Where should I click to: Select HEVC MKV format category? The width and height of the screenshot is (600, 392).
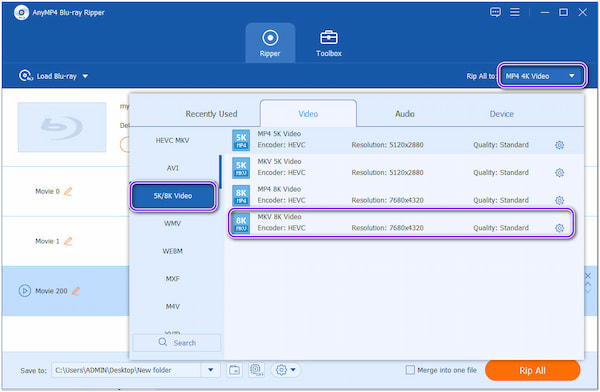click(x=173, y=140)
